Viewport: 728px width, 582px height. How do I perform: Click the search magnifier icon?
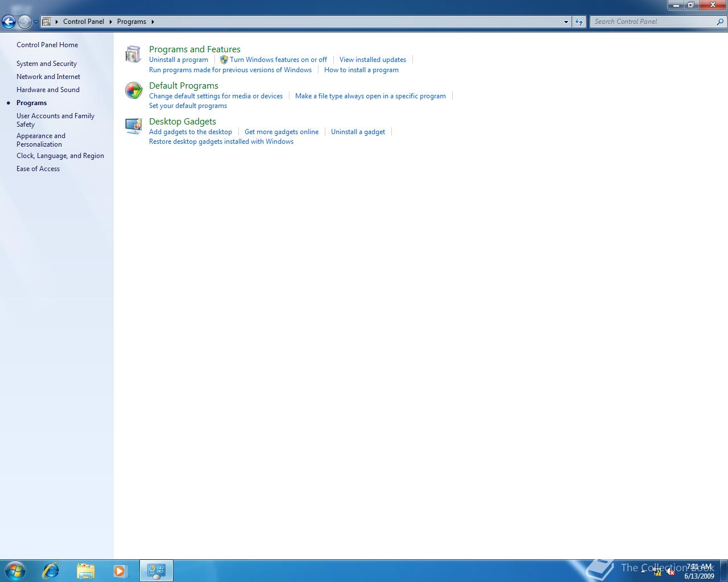[720, 22]
